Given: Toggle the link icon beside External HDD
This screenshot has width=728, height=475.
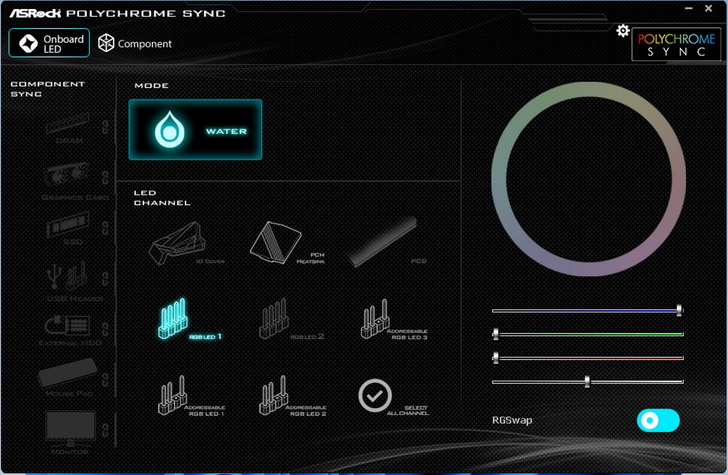Looking at the screenshot, I should tap(105, 329).
